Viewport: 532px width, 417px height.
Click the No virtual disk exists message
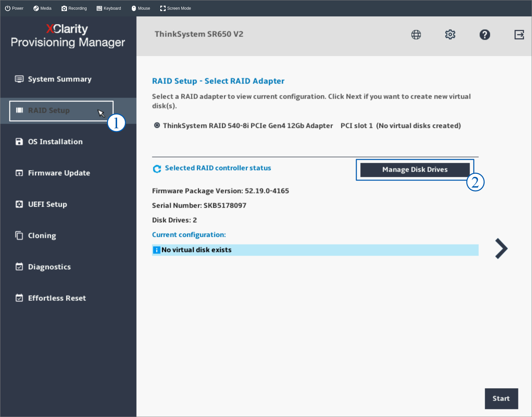click(196, 250)
